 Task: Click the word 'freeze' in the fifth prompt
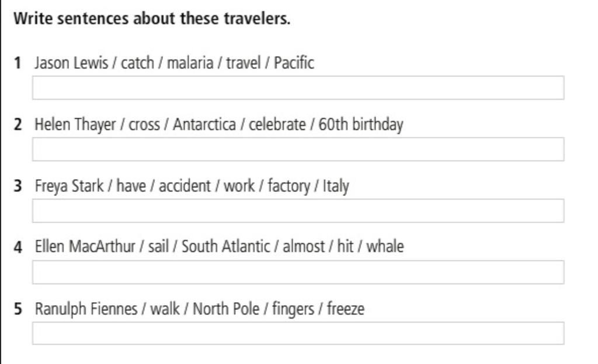tap(346, 309)
